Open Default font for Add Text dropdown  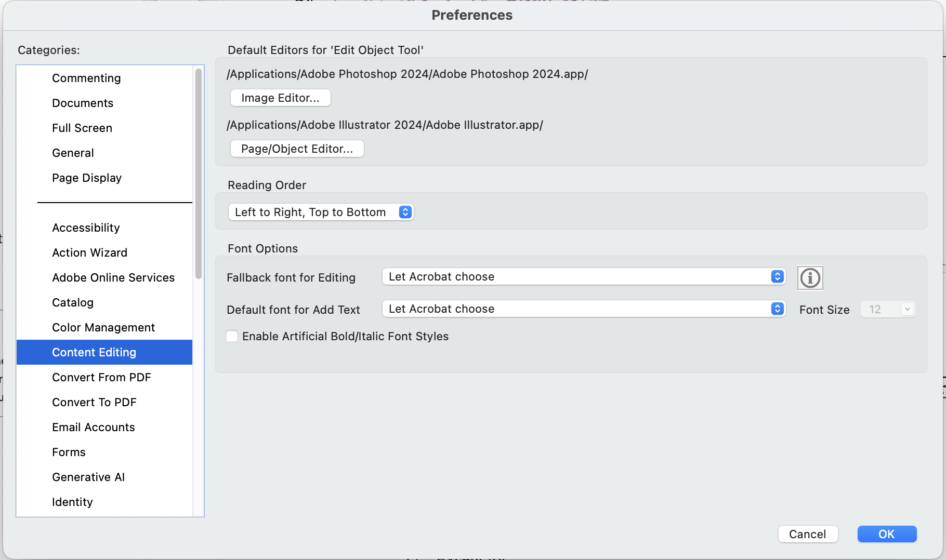click(583, 309)
